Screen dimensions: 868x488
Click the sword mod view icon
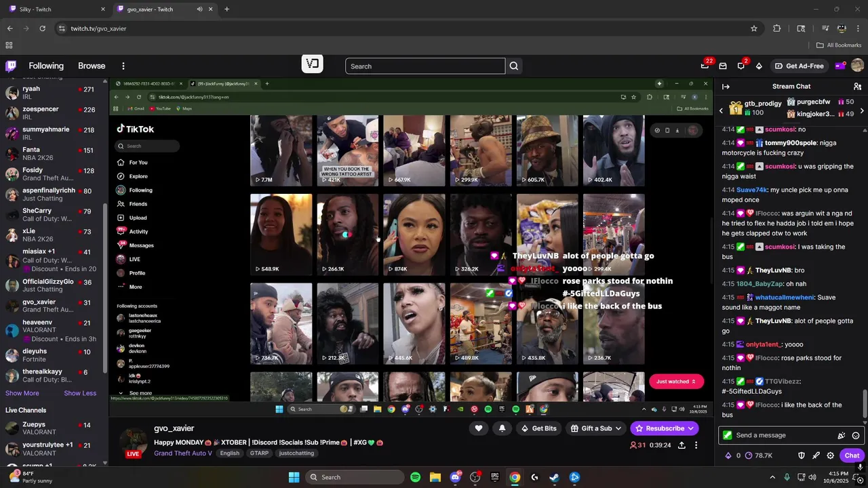(816, 455)
